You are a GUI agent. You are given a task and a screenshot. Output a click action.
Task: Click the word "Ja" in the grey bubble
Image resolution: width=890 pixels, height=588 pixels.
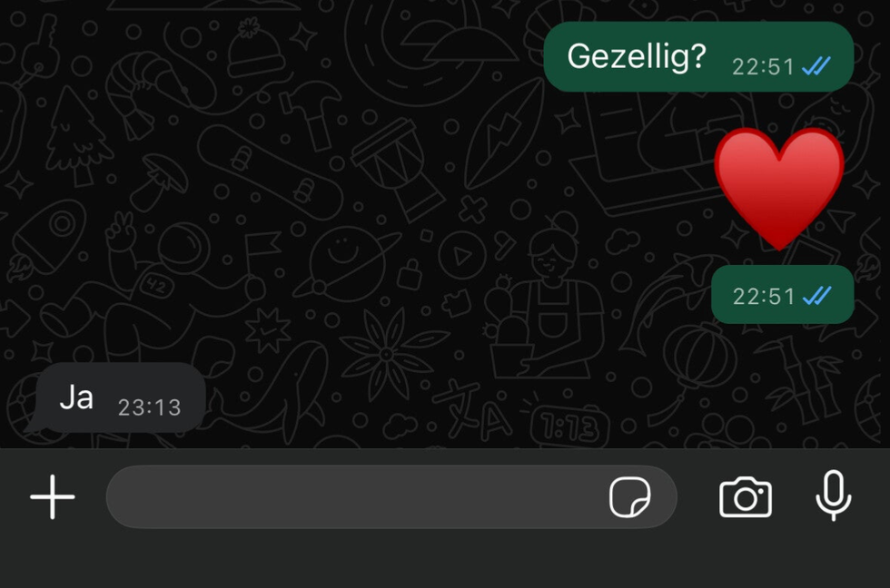(x=76, y=397)
